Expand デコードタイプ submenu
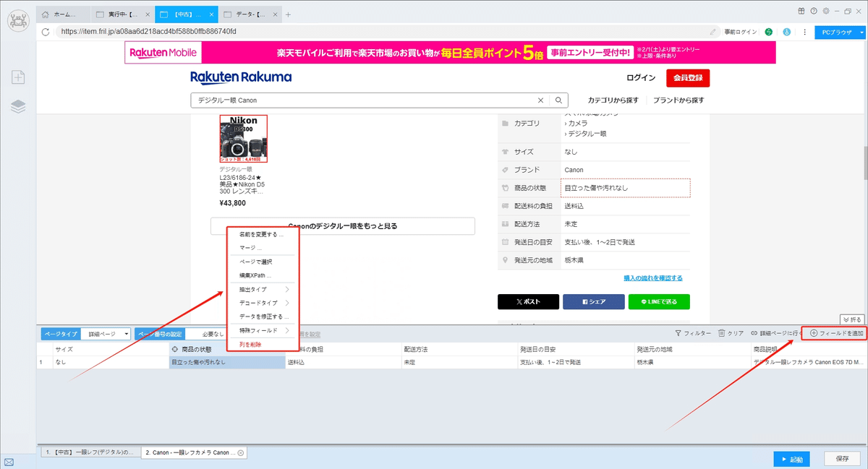This screenshot has width=868, height=469. (x=262, y=303)
